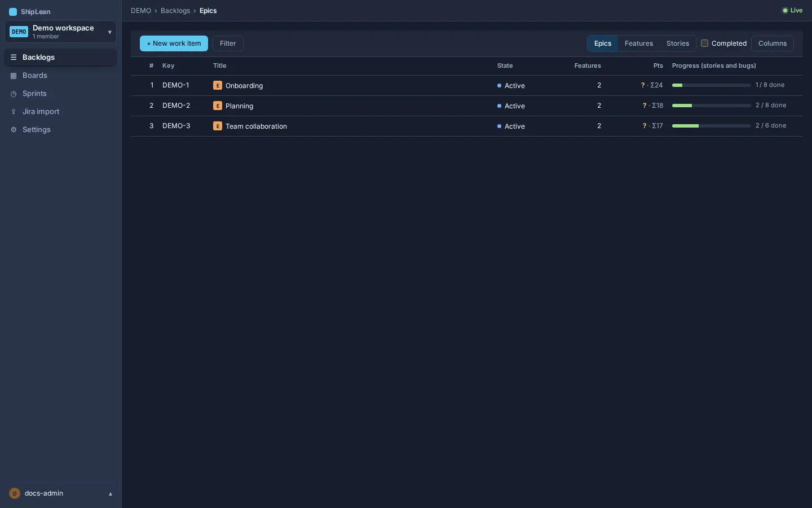Viewport: 812px width, 508px height.
Task: Open the Columns chooser
Action: click(x=773, y=43)
